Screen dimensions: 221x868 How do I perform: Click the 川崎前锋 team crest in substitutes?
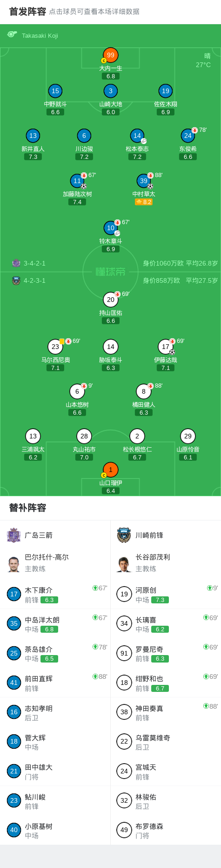(124, 535)
